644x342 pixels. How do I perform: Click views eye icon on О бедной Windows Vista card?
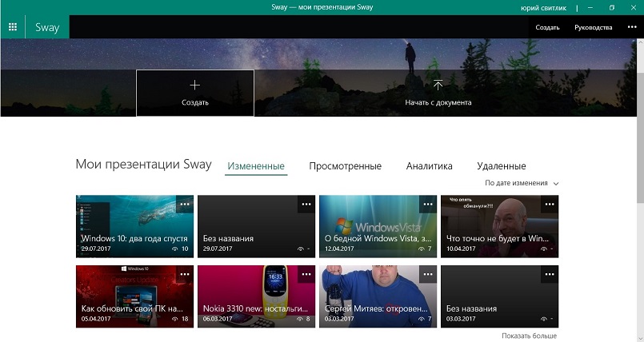pos(422,249)
